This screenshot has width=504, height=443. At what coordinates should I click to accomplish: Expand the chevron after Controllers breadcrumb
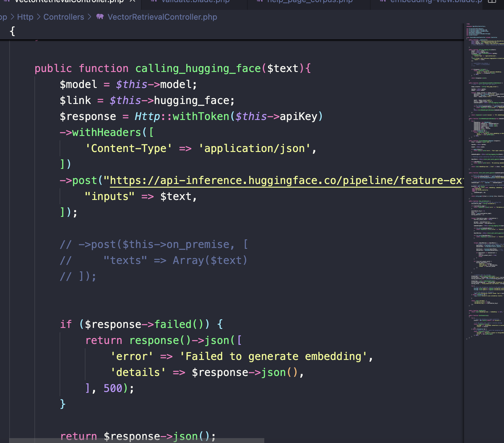(89, 17)
